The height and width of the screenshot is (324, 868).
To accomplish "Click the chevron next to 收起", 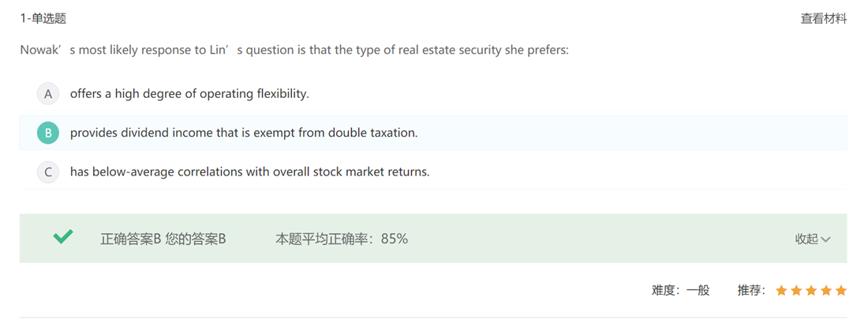I will (826, 239).
